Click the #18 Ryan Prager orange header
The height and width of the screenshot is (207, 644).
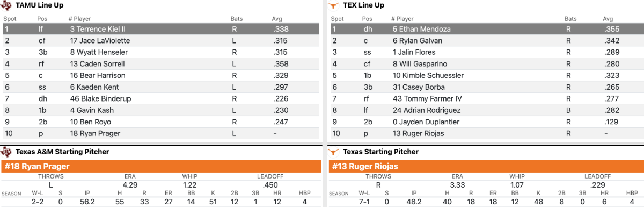coord(160,166)
